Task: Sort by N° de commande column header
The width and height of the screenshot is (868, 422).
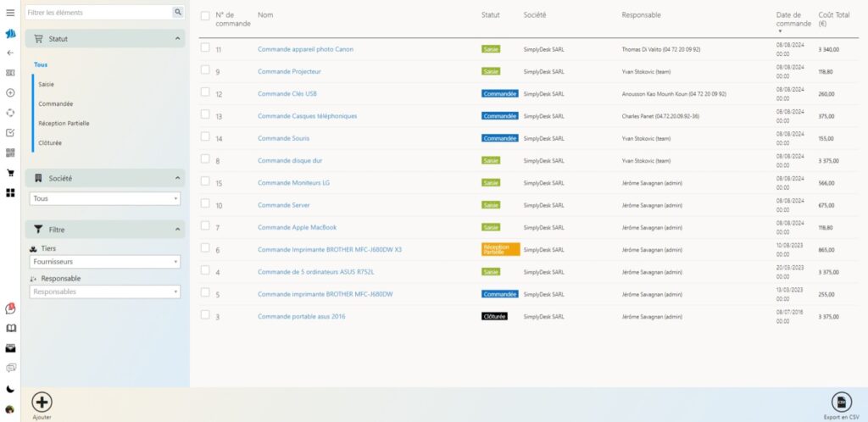Action: pos(232,19)
